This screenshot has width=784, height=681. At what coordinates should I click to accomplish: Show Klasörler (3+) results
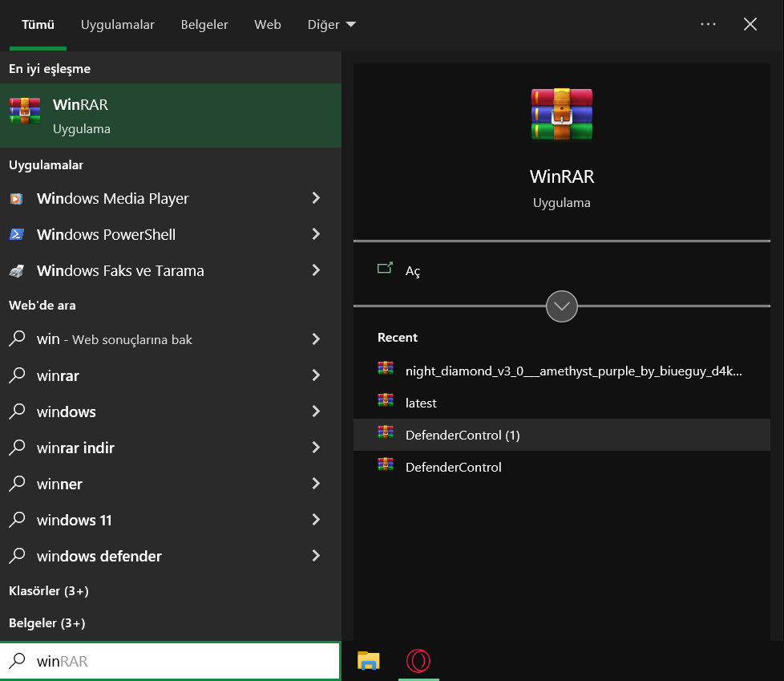[x=49, y=591]
